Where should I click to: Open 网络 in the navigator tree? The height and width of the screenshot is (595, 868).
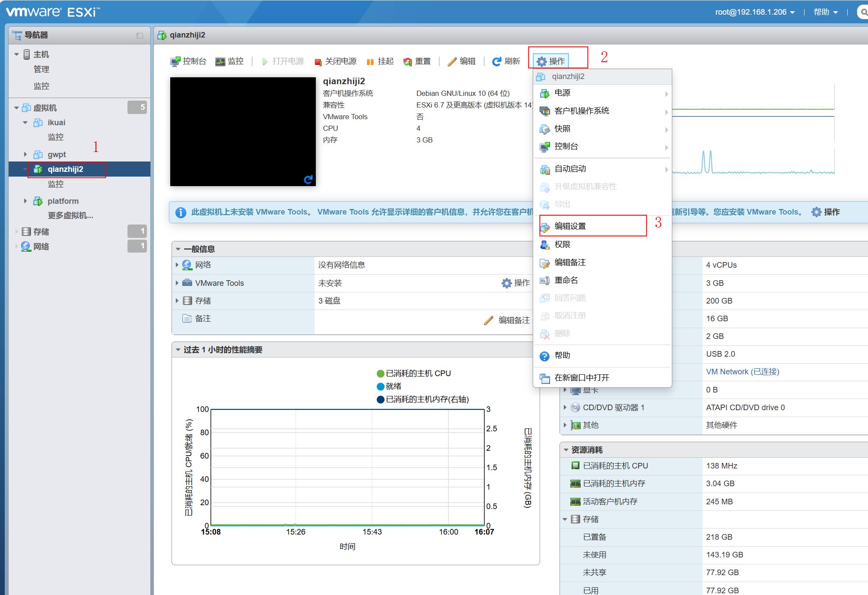41,247
